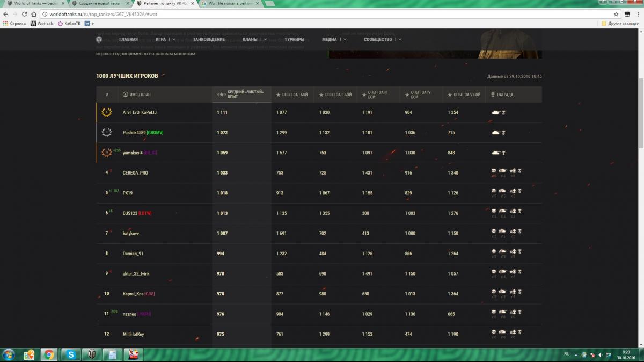The image size is (644, 362).
Task: Switch to the 'WoT Не попал в рейтинг' tab
Action: pos(231,4)
